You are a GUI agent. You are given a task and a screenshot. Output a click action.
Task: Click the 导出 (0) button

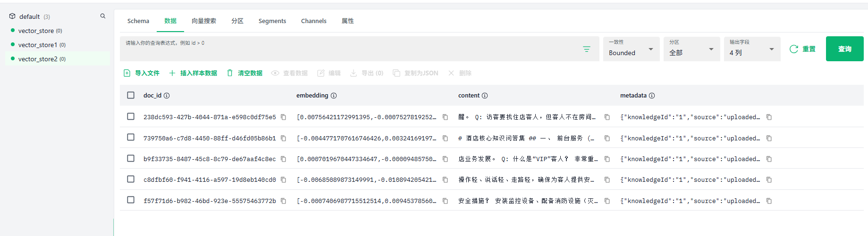367,73
